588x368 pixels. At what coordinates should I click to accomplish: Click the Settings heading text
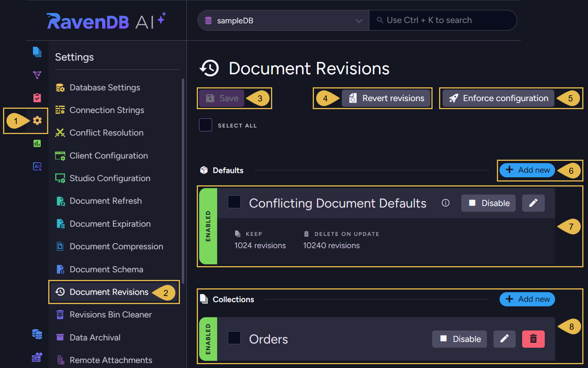pyautogui.click(x=75, y=57)
